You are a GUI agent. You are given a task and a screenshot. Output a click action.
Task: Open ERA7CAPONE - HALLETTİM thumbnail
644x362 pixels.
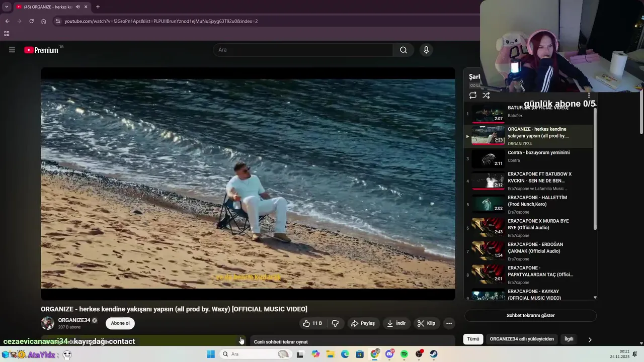click(x=488, y=204)
